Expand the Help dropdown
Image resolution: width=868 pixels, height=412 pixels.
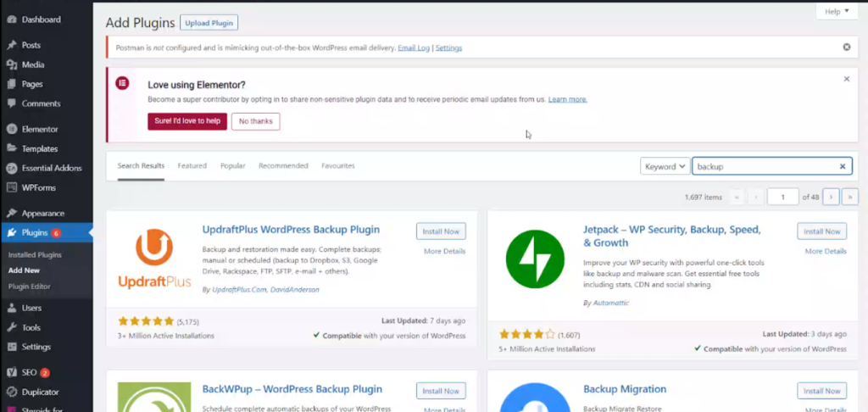(x=837, y=11)
